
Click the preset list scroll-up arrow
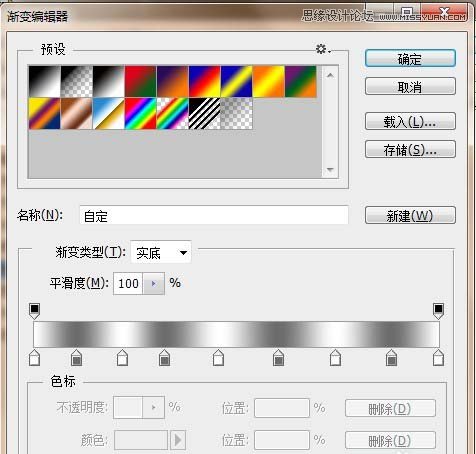click(330, 75)
